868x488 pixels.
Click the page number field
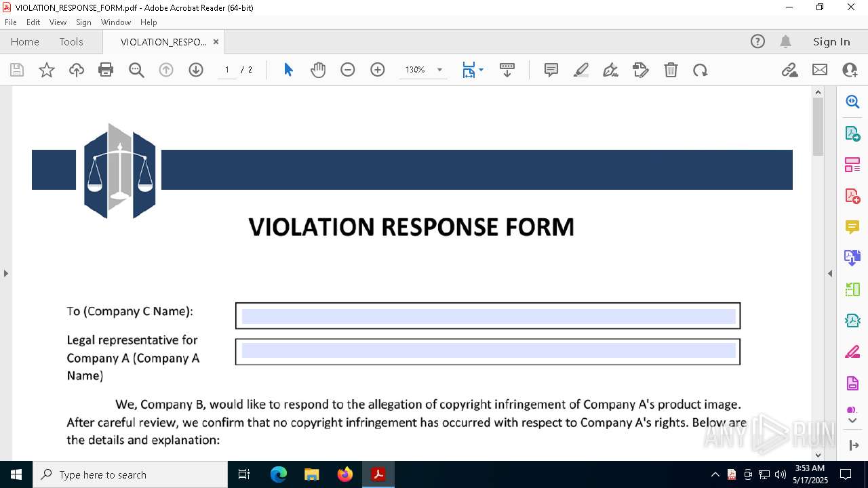(x=226, y=70)
